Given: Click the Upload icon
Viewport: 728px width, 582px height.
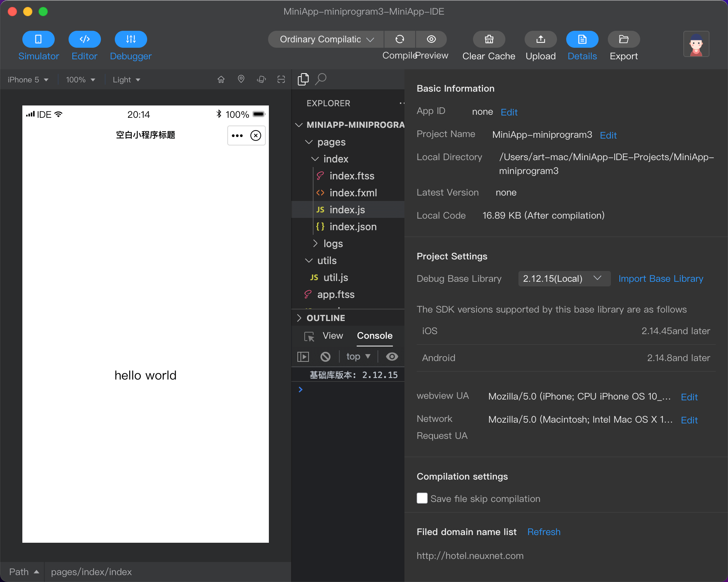Looking at the screenshot, I should [x=541, y=39].
